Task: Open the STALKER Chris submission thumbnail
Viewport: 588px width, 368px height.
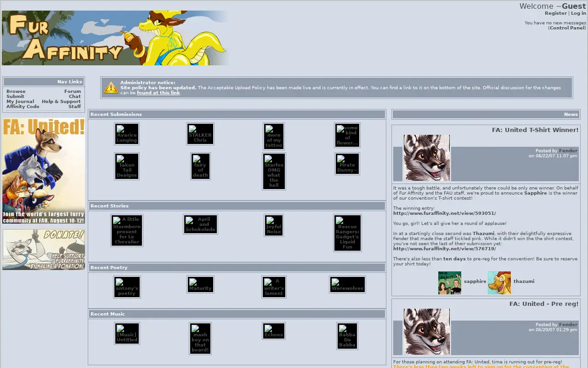Action: click(x=200, y=134)
